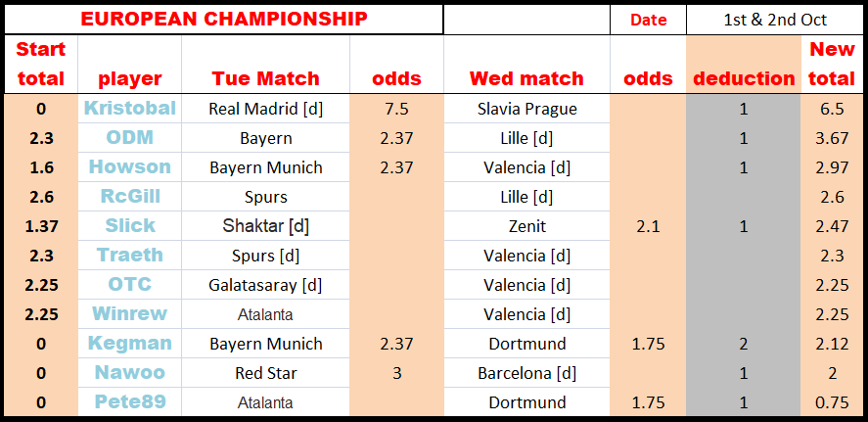868x422 pixels.
Task: Select the Kegman player name
Action: [129, 344]
